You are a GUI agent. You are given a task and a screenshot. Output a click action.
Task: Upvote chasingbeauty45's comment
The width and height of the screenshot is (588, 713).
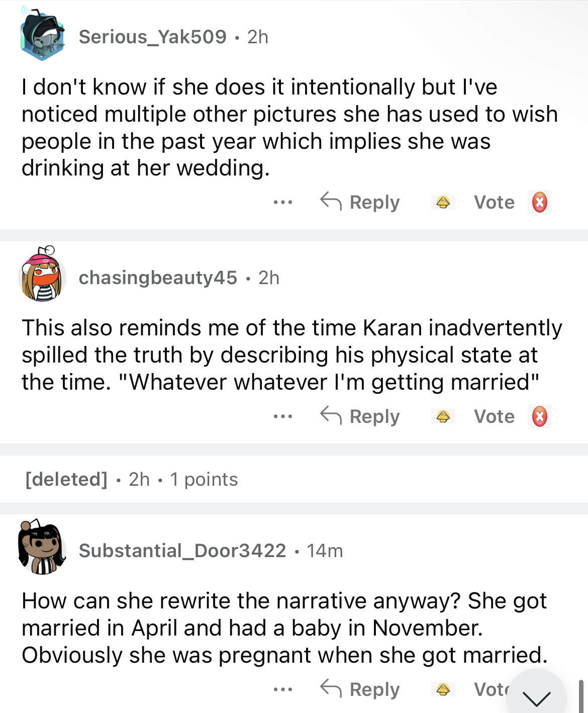click(443, 417)
